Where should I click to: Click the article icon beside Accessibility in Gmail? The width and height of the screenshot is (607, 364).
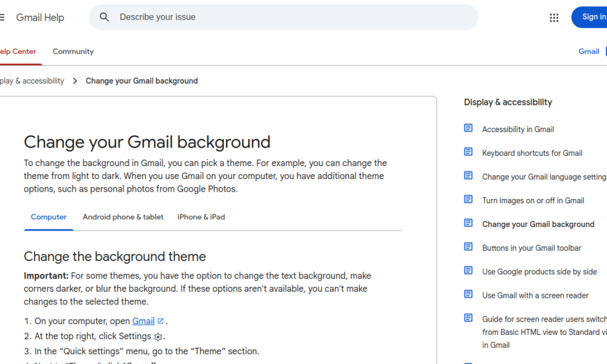pos(468,128)
